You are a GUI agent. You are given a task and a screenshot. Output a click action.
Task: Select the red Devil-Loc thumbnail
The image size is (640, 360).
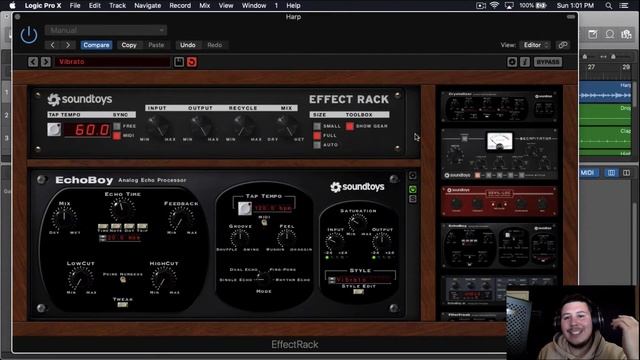500,201
